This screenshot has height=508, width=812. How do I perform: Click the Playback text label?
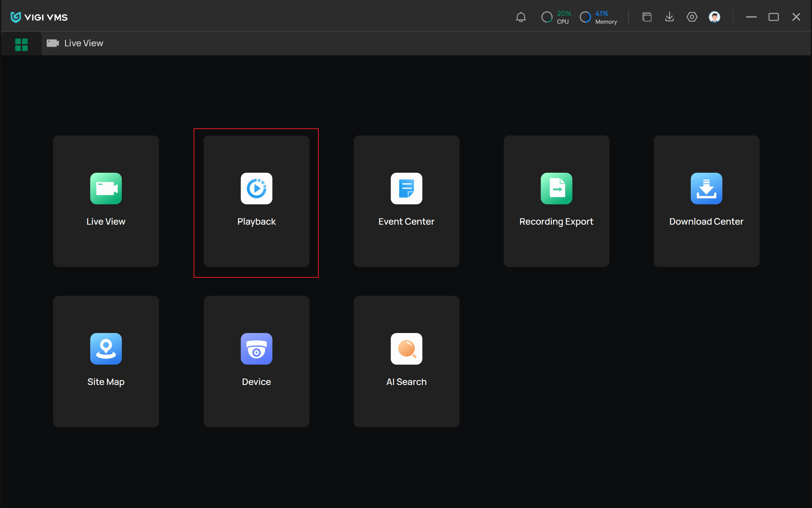pyautogui.click(x=256, y=222)
